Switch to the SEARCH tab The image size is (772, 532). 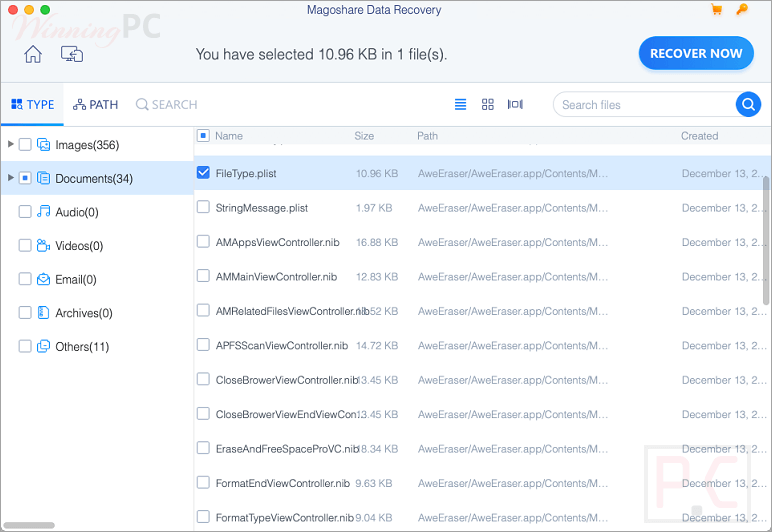[166, 104]
